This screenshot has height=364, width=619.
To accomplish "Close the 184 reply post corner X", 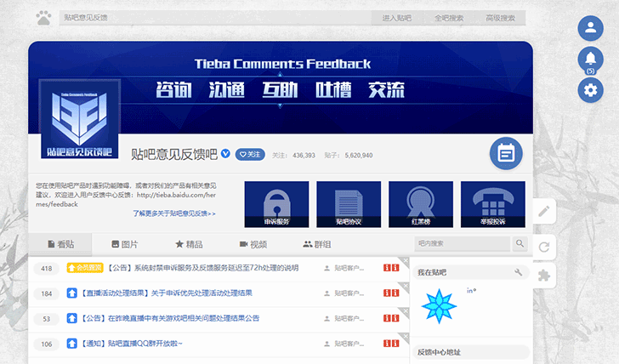I will coord(406,286).
